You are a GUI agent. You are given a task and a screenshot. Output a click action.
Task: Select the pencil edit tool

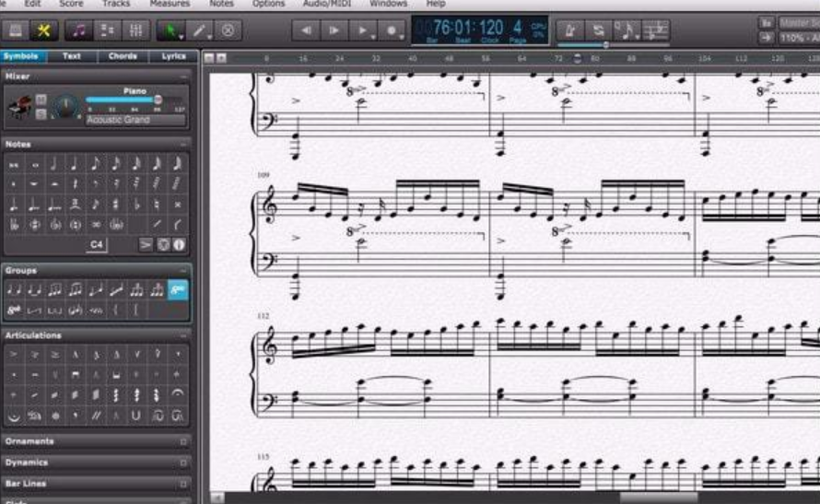(x=198, y=30)
